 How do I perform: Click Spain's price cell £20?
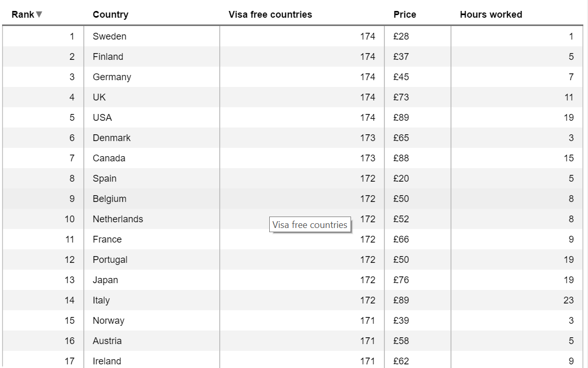click(x=402, y=179)
